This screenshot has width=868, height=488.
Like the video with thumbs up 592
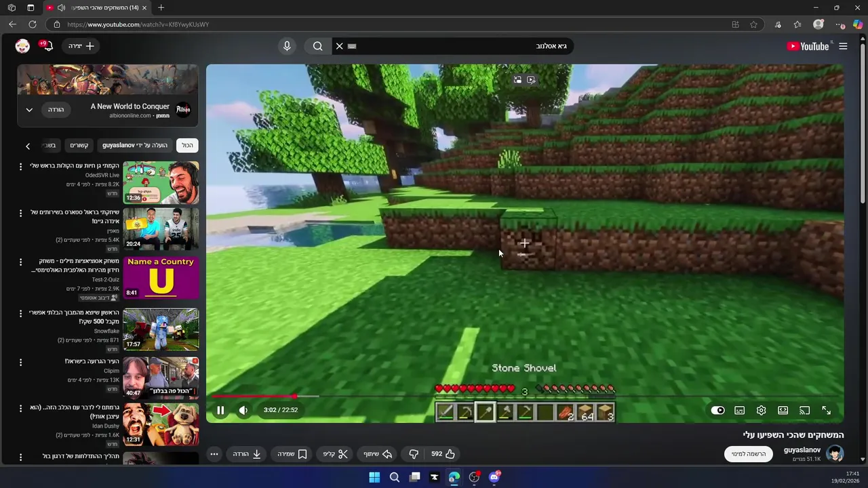(x=443, y=454)
